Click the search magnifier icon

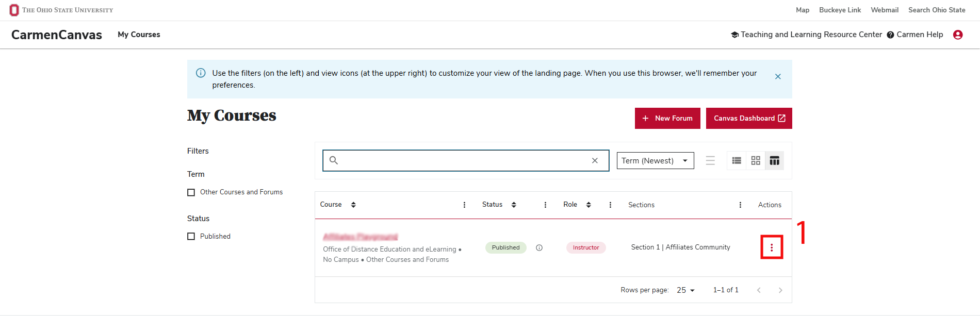tap(334, 160)
